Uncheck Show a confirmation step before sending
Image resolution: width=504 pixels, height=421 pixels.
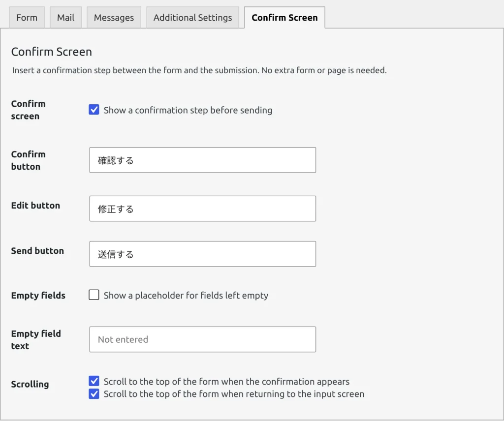(x=94, y=110)
